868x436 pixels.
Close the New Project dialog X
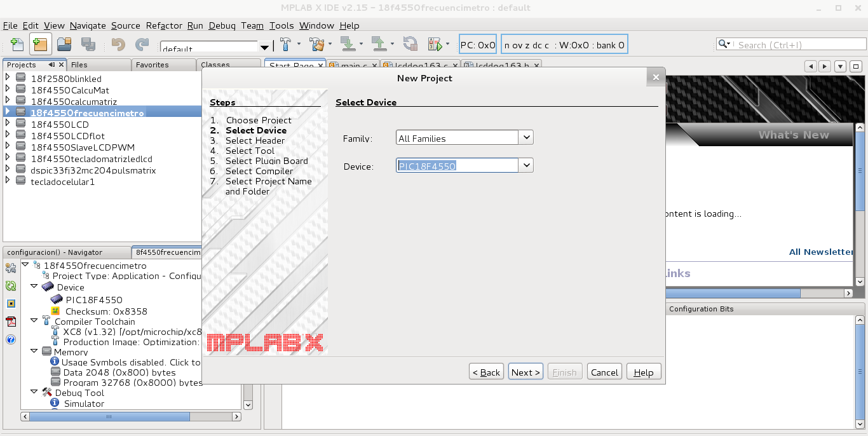(656, 78)
